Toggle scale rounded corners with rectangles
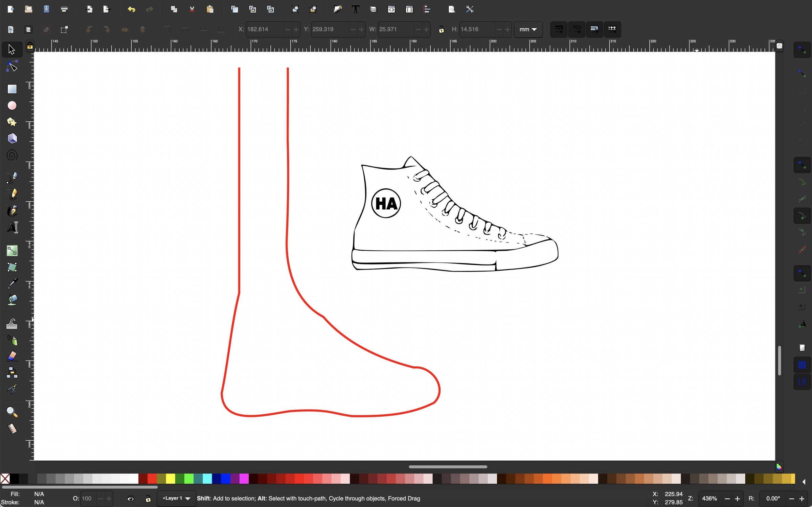 pos(577,29)
